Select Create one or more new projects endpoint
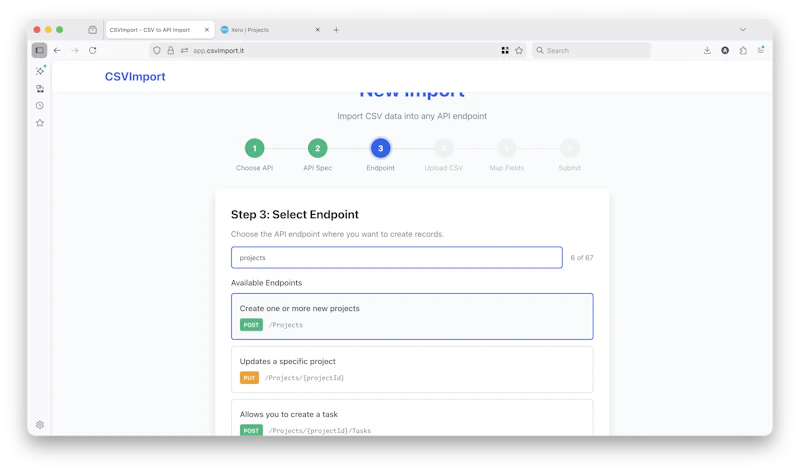This screenshot has height=472, width=800. tap(412, 316)
